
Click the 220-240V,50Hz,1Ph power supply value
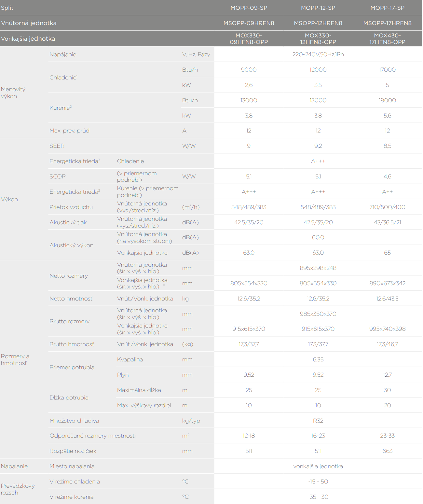click(318, 54)
